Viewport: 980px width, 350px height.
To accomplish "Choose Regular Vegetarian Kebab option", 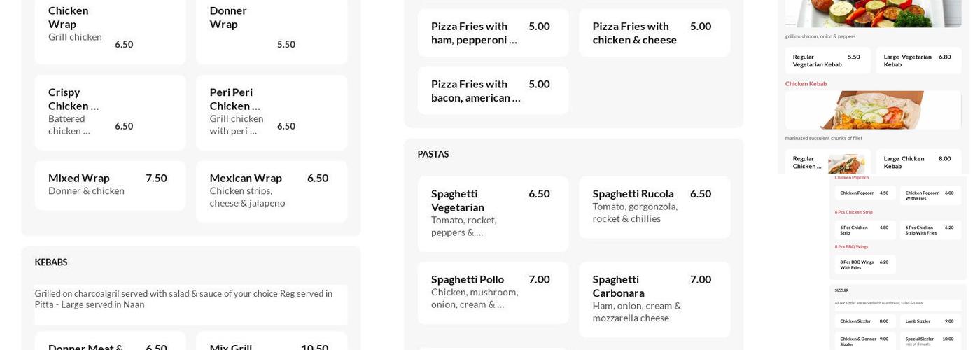I will click(827, 61).
